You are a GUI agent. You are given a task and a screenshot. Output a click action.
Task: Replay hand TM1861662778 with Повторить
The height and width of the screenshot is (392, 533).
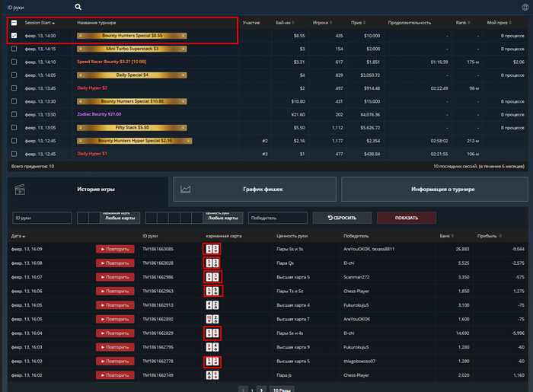[x=115, y=362]
